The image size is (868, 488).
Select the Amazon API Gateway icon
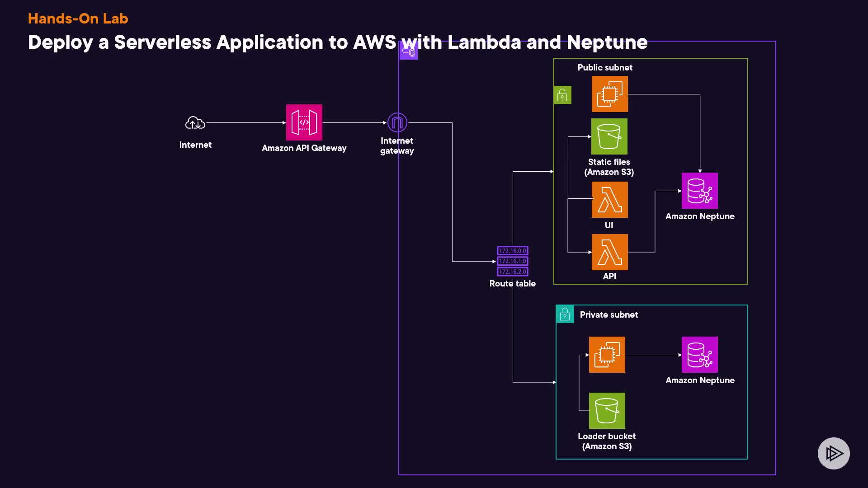click(x=304, y=122)
